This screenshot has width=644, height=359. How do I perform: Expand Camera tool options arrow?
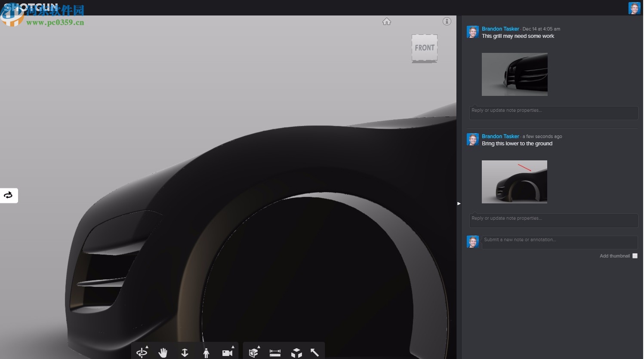(233, 347)
